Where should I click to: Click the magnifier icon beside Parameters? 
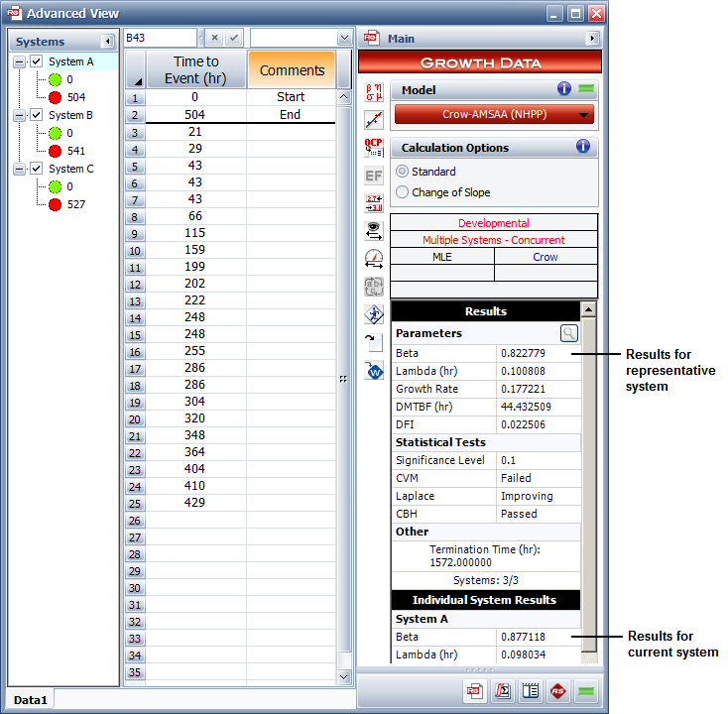[x=568, y=333]
